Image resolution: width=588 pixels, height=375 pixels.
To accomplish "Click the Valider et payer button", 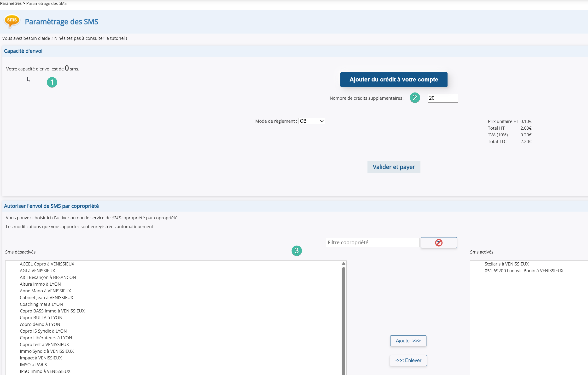I will coord(394,167).
